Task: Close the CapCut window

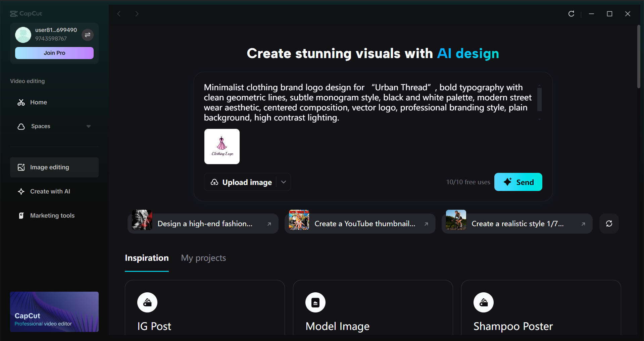Action: coord(628,14)
